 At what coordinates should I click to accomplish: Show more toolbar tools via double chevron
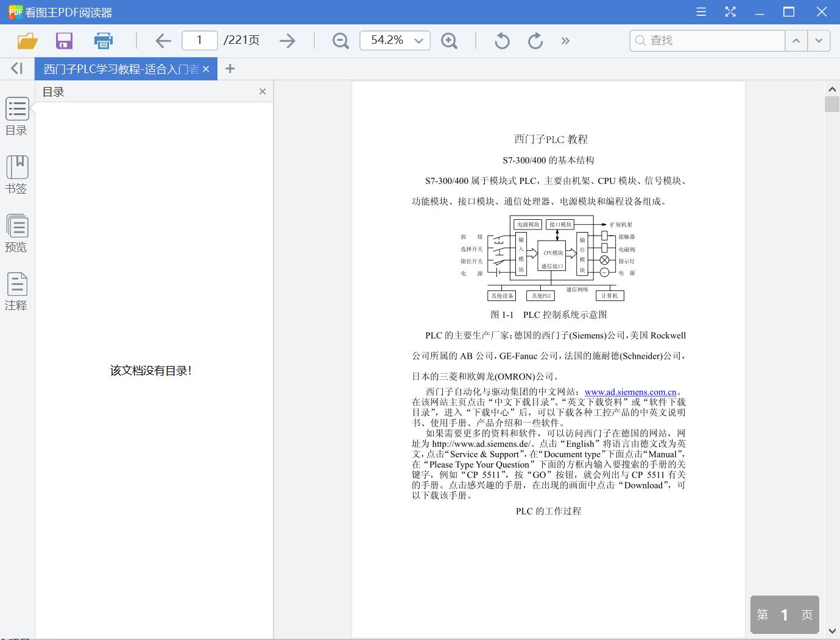point(565,41)
